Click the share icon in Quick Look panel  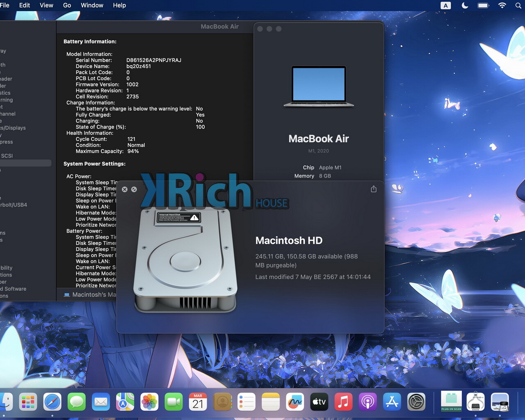pos(374,189)
